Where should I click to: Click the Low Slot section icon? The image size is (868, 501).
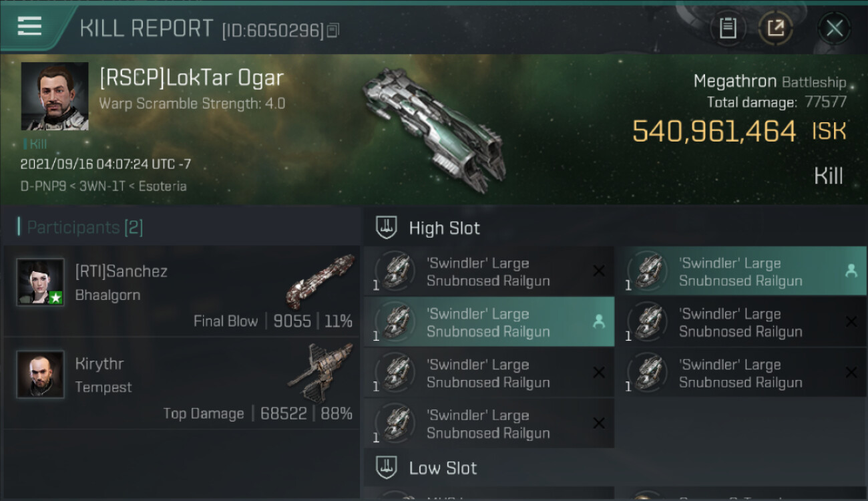click(387, 468)
